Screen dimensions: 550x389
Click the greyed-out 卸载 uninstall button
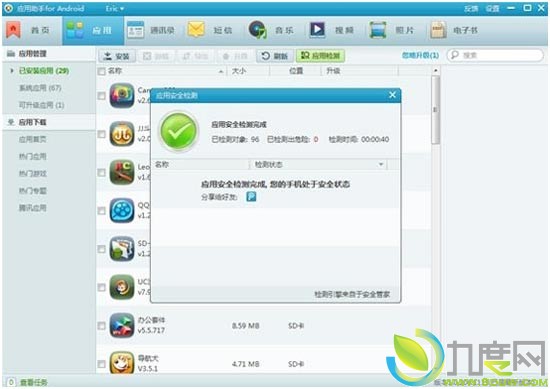[156, 56]
